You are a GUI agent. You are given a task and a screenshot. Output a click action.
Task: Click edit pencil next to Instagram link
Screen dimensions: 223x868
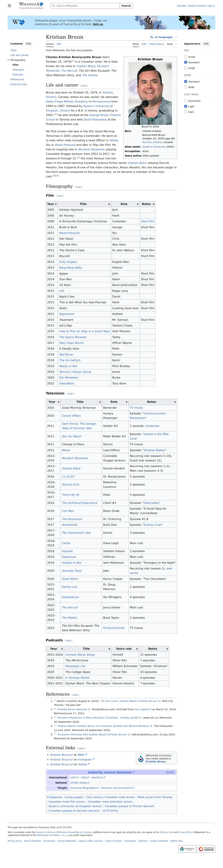click(94, 759)
